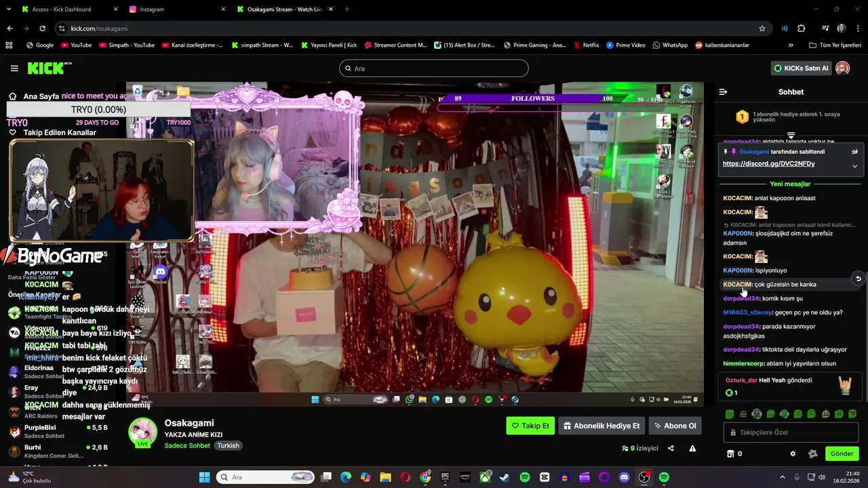
Task: Open the WhatsApp bookmark
Action: pos(670,45)
